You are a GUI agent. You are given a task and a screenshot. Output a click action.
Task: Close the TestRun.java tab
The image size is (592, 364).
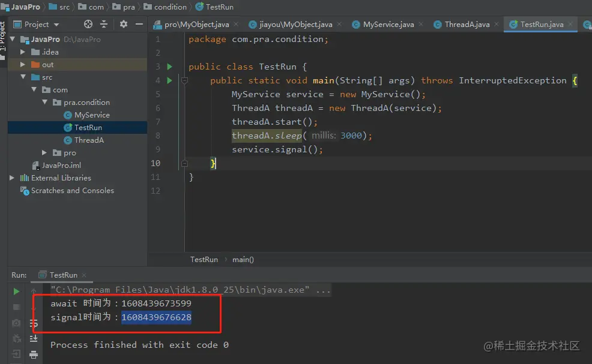coord(570,24)
